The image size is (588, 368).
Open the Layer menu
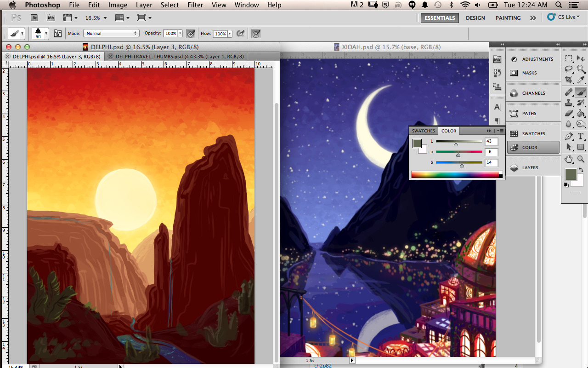pyautogui.click(x=144, y=5)
